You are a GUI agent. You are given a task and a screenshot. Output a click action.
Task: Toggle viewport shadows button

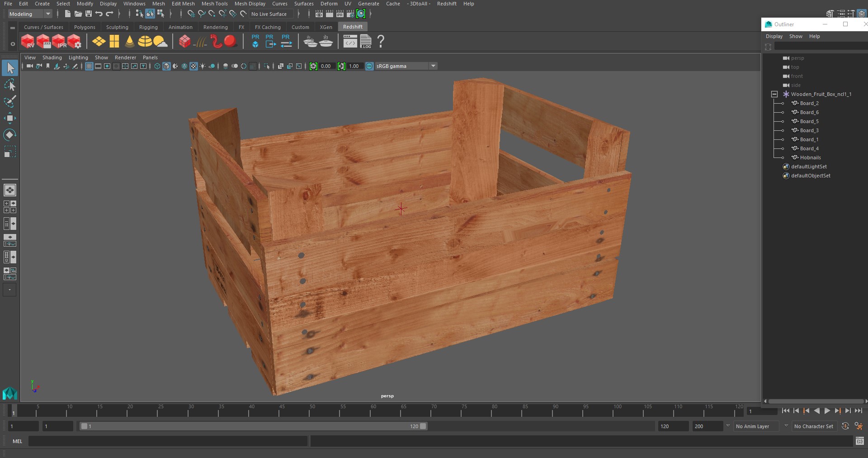pyautogui.click(x=212, y=66)
